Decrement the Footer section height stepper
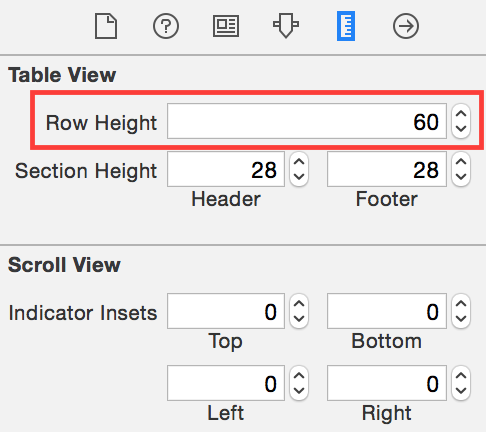The image size is (486, 432). pos(461,177)
